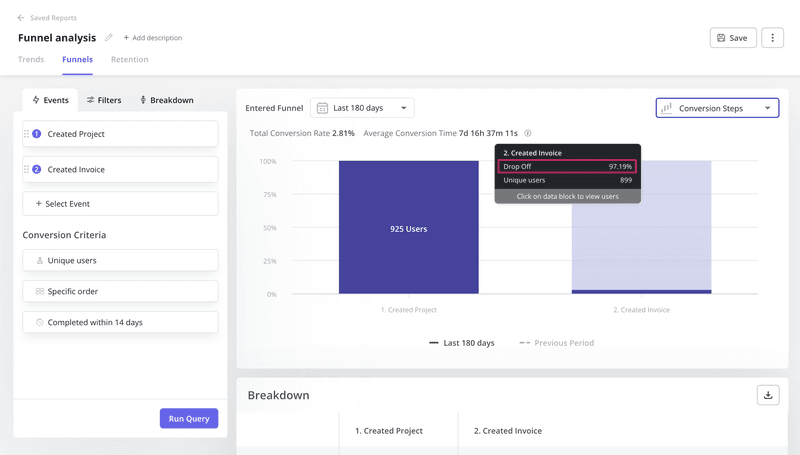
Task: Open the Filters tab in sidebar
Action: 103,100
